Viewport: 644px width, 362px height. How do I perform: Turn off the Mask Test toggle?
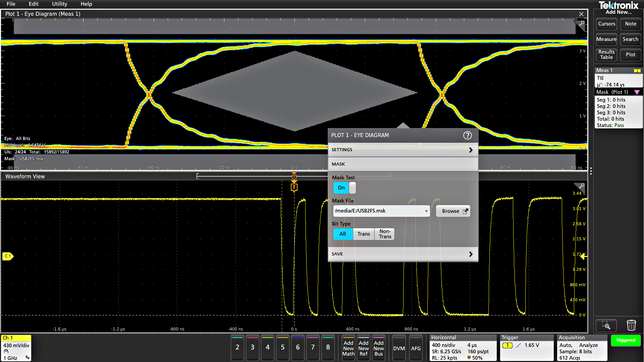click(x=352, y=188)
